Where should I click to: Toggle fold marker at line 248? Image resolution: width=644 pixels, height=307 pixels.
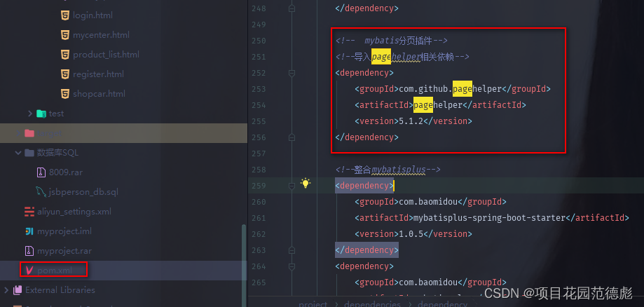(292, 8)
